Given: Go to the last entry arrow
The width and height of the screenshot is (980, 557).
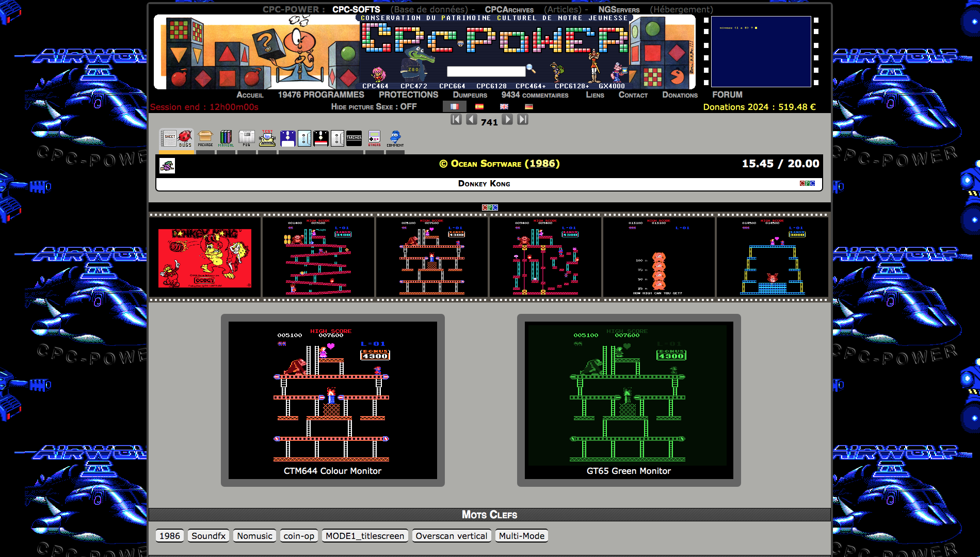Looking at the screenshot, I should click(x=523, y=120).
